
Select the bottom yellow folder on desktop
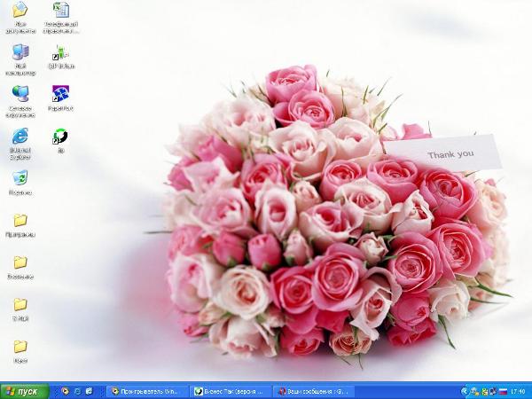20,347
